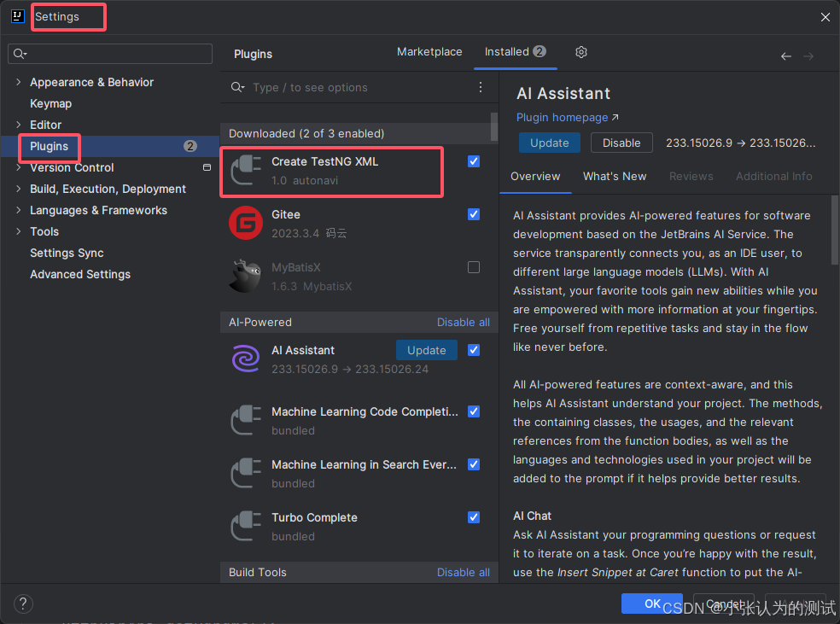Click the settings search magnifier icon
The height and width of the screenshot is (624, 840).
point(20,54)
